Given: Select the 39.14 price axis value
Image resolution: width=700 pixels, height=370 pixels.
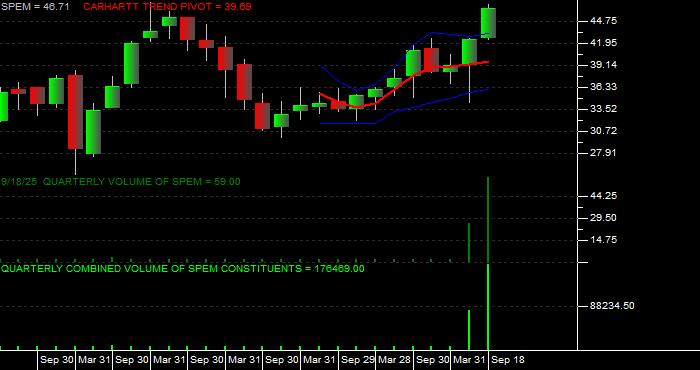Looking at the screenshot, I should coord(603,65).
